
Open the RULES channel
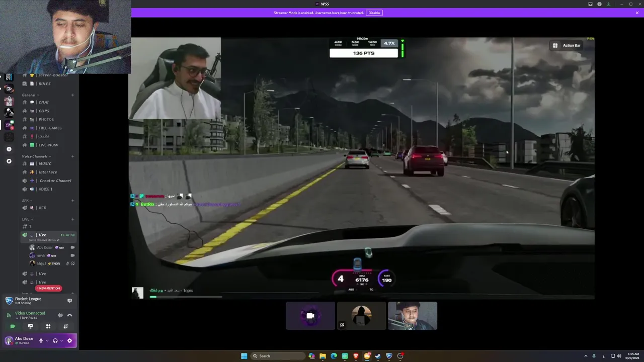(x=48, y=83)
